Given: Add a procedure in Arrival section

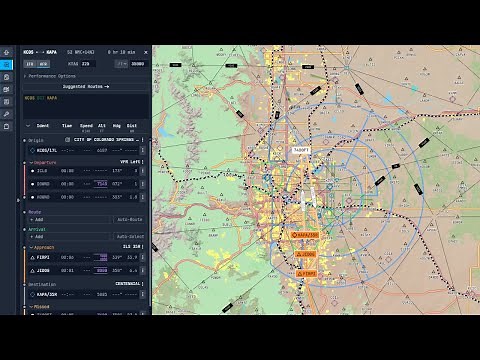Looking at the screenshot, I should coord(69,237).
